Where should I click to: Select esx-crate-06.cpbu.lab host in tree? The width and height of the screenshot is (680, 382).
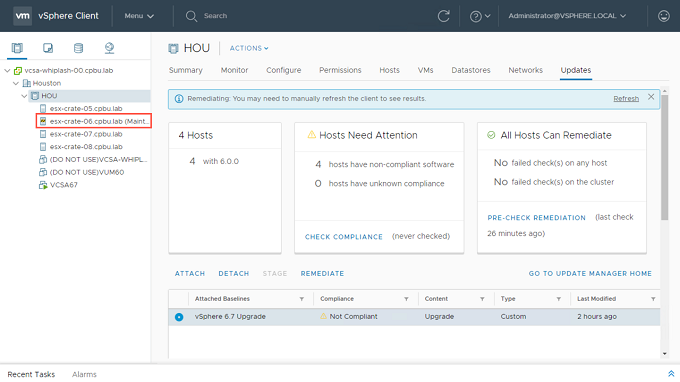(94, 121)
